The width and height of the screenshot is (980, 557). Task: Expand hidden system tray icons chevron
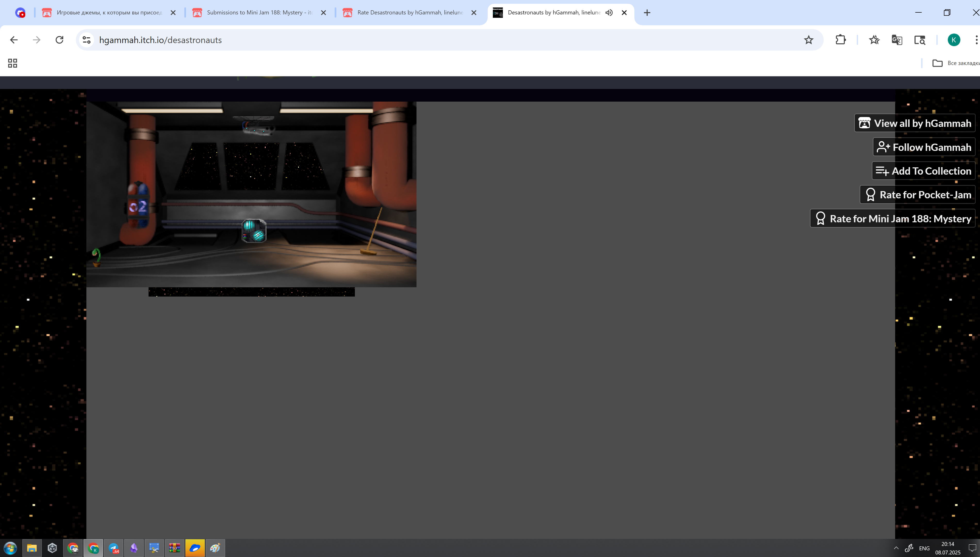point(896,548)
